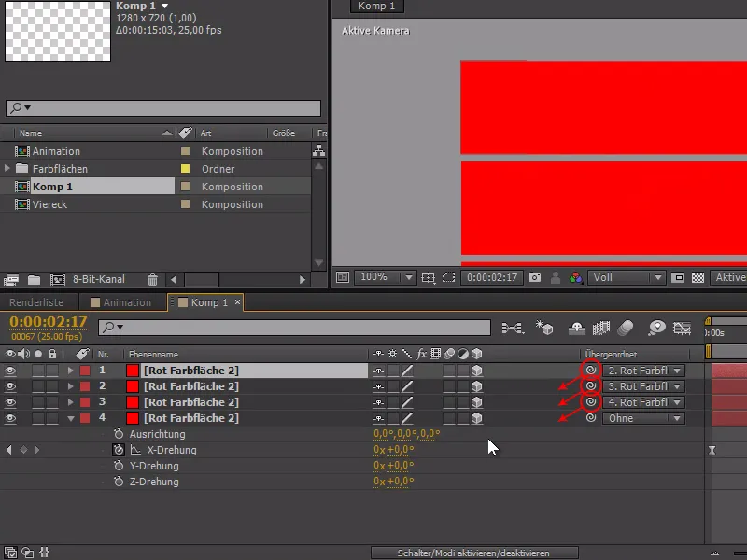Open parent dropdown showing 3. Rot Farbfl

pyautogui.click(x=643, y=386)
